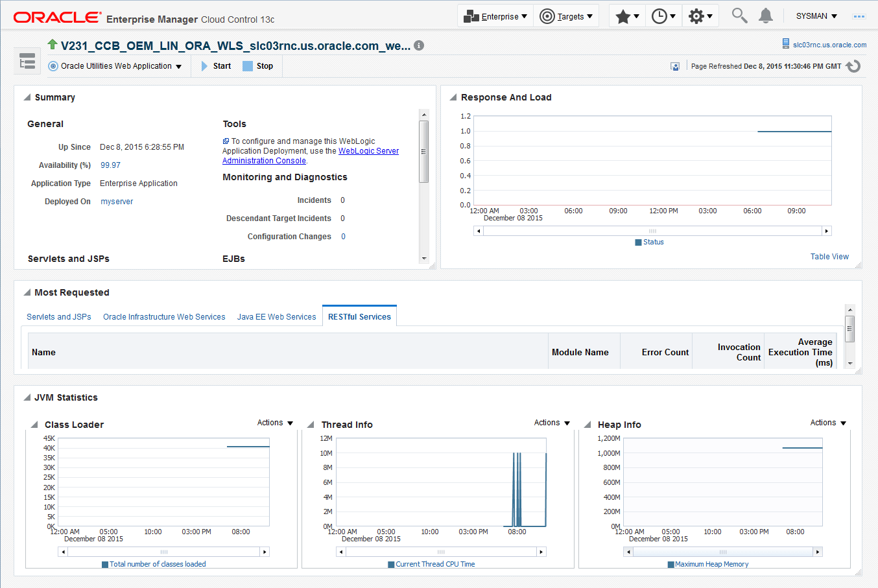Switch to Oracle Infrastructure Web Services tab
This screenshot has height=588, width=878.
[164, 317]
